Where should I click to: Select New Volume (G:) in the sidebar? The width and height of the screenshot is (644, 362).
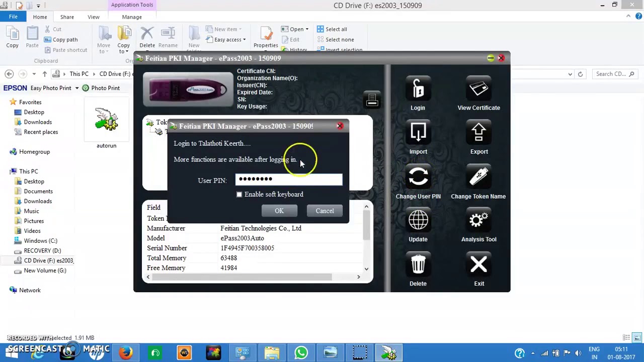click(x=45, y=270)
